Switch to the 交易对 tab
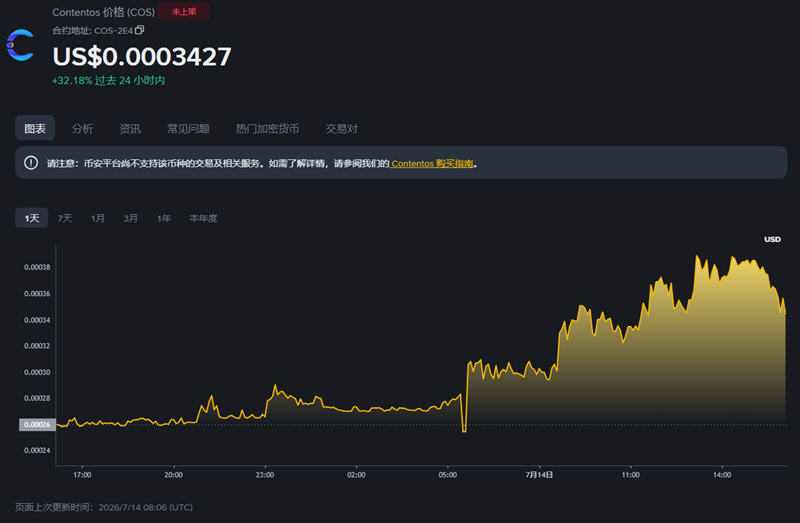Image resolution: width=800 pixels, height=523 pixels. (341, 129)
